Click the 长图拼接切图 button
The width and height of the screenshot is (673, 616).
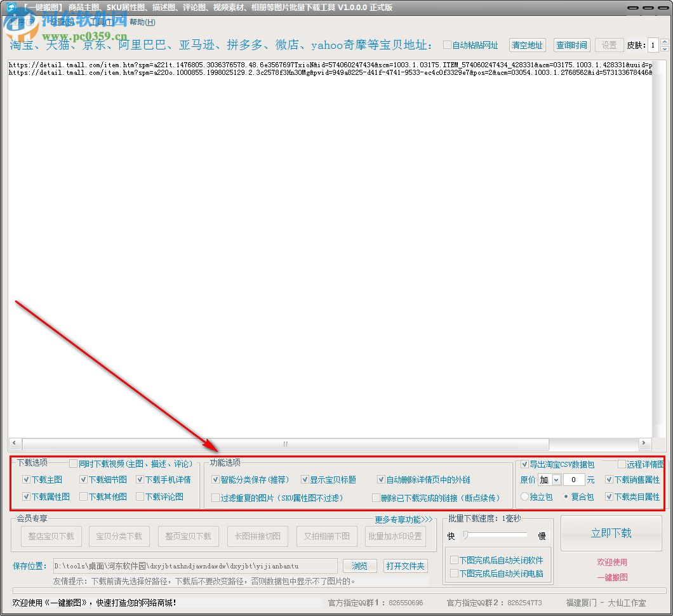tap(258, 536)
